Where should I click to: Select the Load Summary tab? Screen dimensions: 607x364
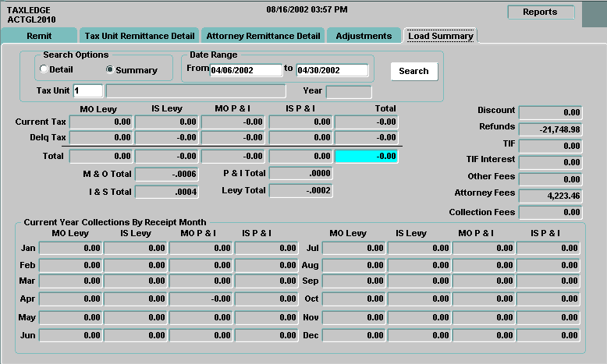(x=440, y=36)
